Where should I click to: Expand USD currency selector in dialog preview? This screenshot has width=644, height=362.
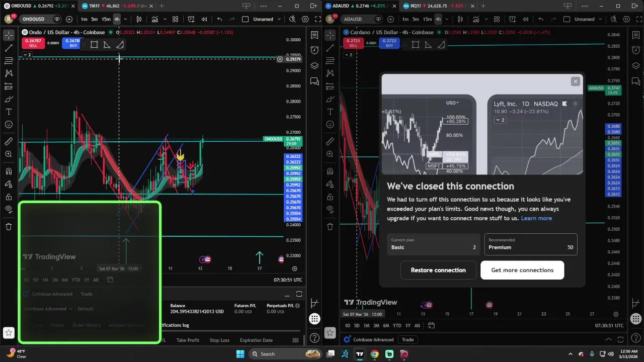click(x=452, y=103)
